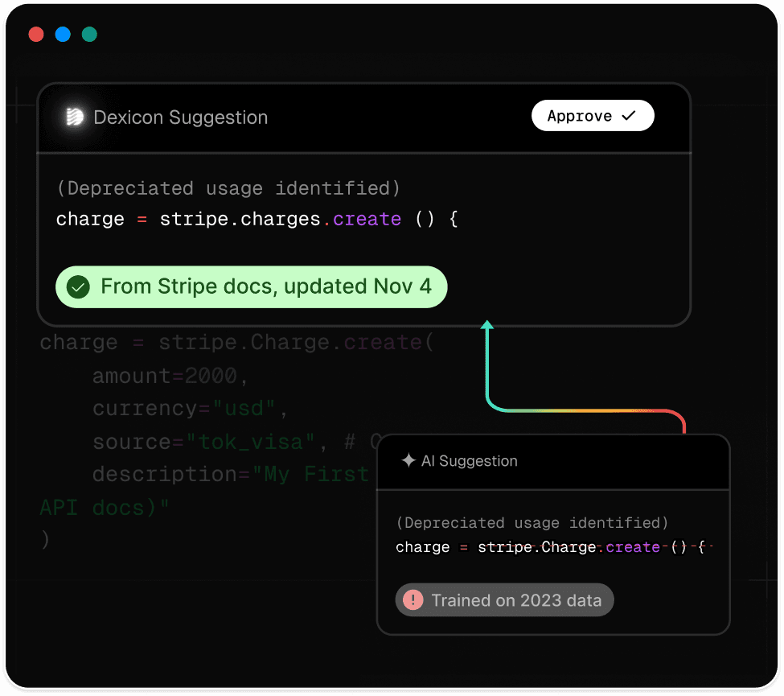The width and height of the screenshot is (784, 696).
Task: Click the "From Stripe docs, updated Nov 4" badge
Action: tap(252, 286)
